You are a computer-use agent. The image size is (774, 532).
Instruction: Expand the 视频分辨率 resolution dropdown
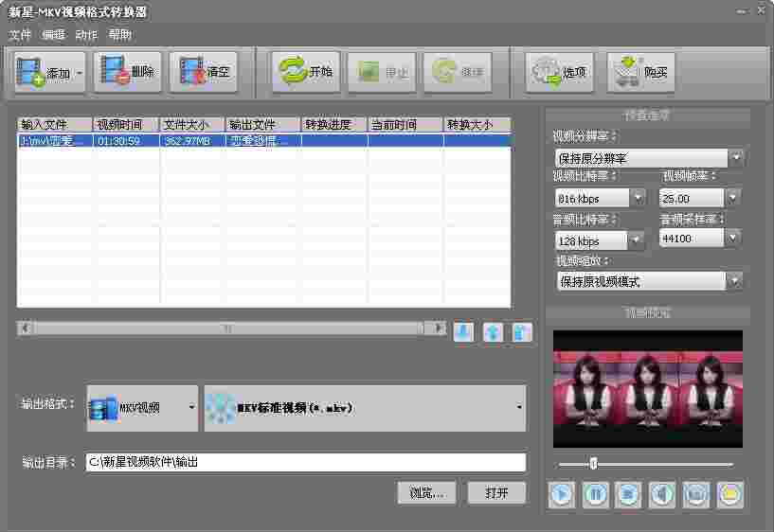(735, 158)
